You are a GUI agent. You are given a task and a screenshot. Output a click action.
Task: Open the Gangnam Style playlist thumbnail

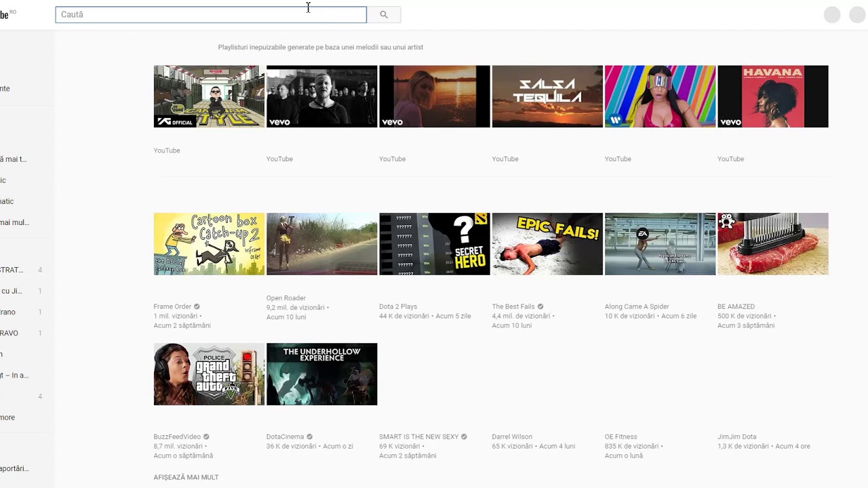click(209, 96)
